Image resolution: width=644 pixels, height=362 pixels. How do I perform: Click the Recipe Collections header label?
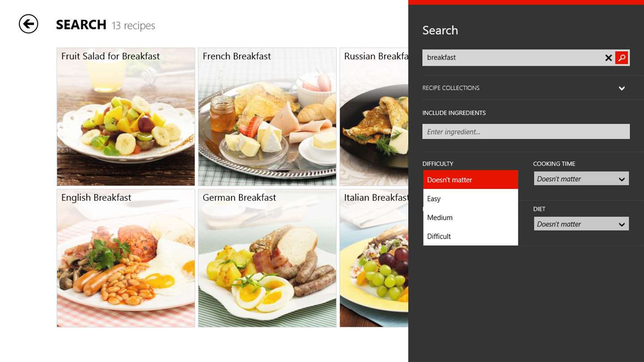(451, 88)
